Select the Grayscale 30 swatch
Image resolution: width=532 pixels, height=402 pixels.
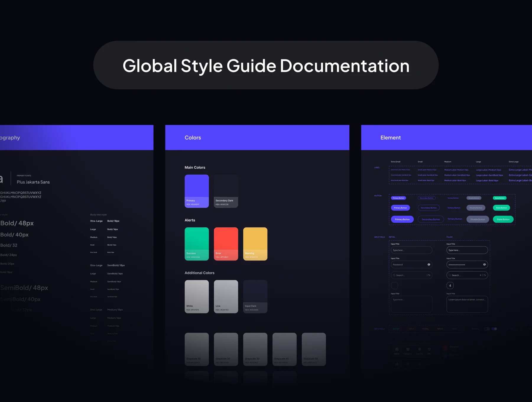point(255,349)
